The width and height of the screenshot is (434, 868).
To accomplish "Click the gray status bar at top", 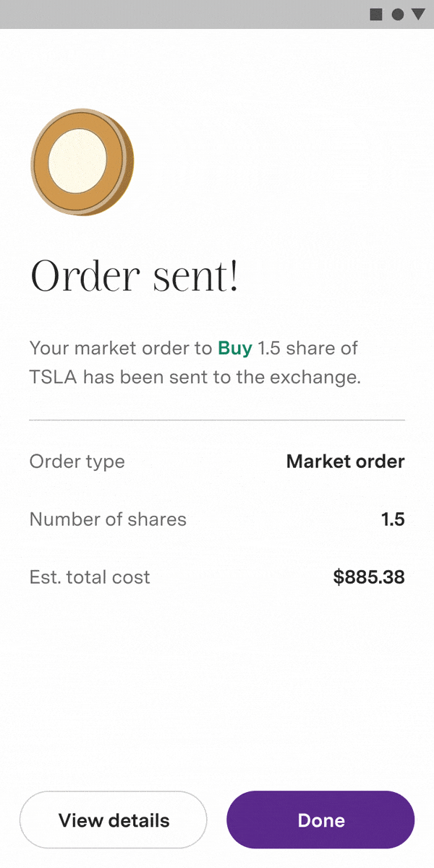I will pyautogui.click(x=181, y=14).
